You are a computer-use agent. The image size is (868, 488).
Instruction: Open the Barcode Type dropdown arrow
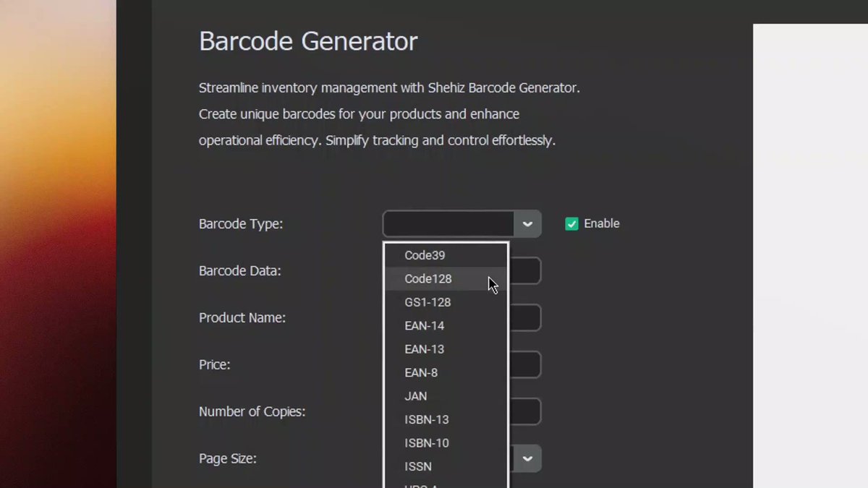tap(527, 224)
